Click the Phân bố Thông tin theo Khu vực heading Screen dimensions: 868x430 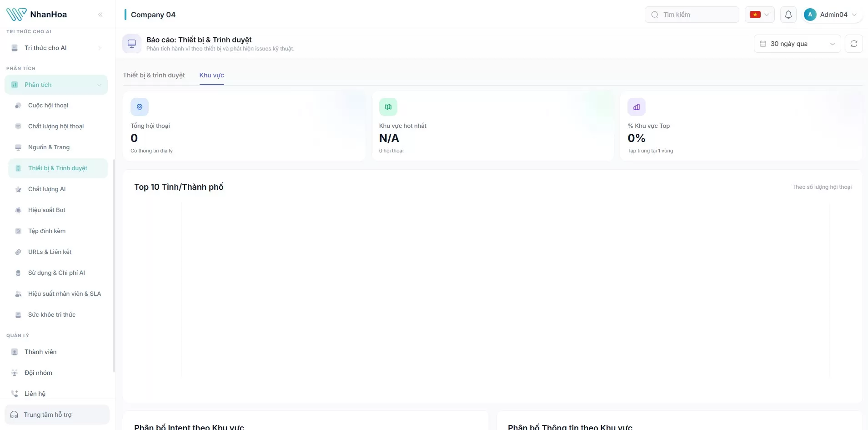pos(570,426)
